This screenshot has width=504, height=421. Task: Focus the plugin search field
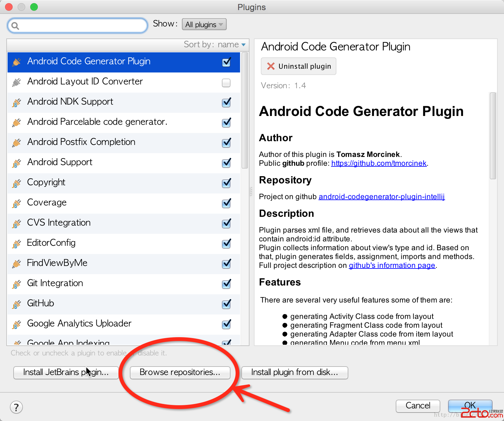(x=82, y=26)
